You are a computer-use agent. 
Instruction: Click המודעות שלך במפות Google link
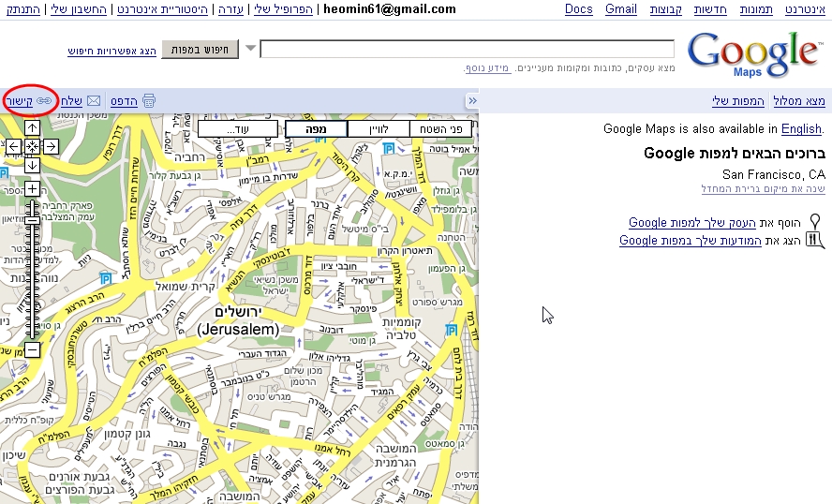[x=691, y=241]
